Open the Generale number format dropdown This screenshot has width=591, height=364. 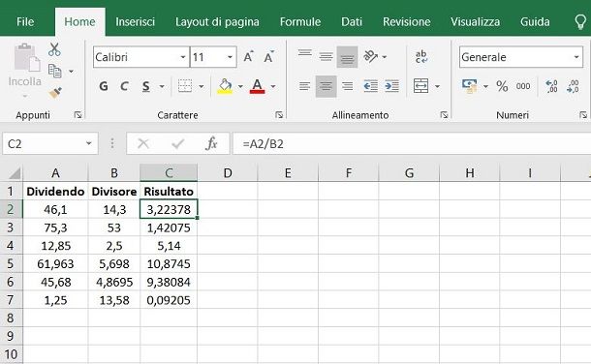click(576, 57)
